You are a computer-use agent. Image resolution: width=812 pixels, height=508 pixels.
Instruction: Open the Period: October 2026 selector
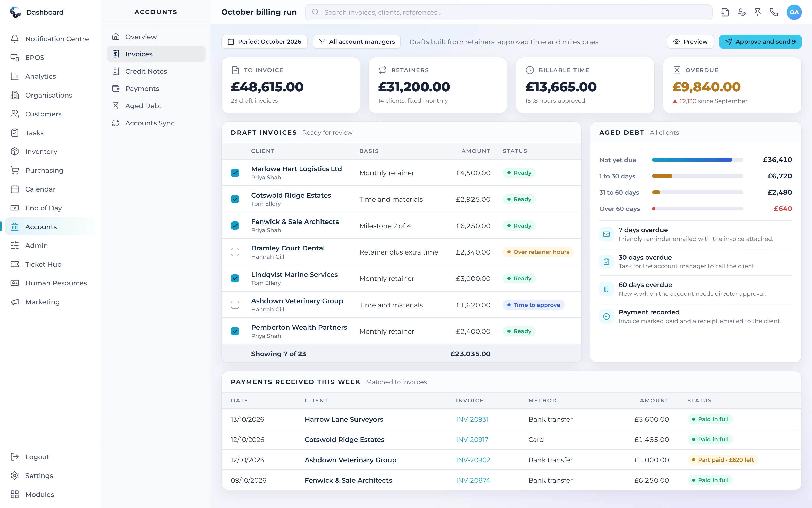tap(264, 42)
